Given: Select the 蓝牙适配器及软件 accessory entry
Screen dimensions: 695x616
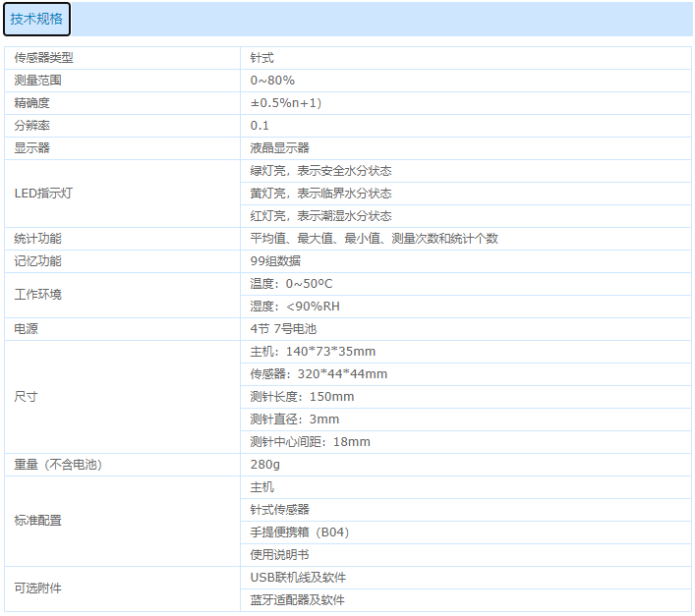Looking at the screenshot, I should click(298, 600).
